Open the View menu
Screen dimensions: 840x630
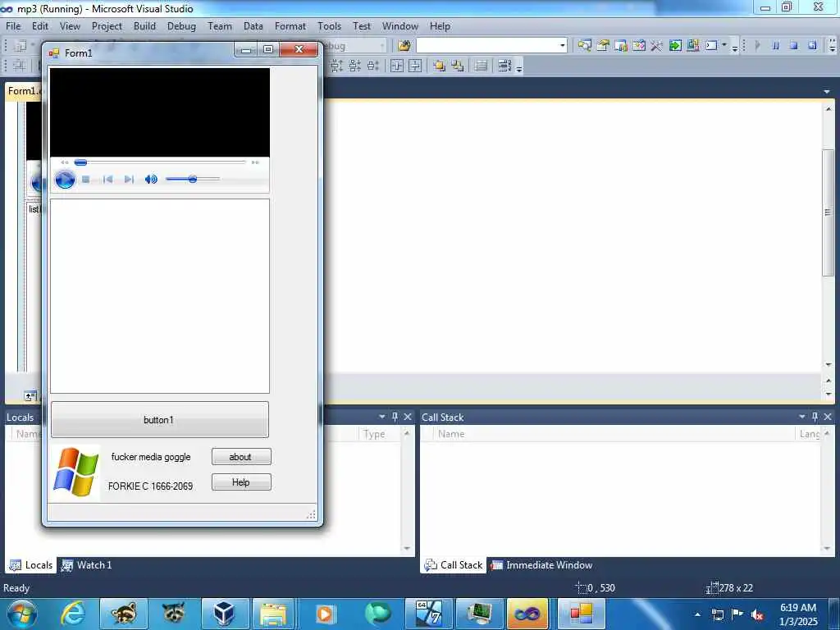[70, 25]
